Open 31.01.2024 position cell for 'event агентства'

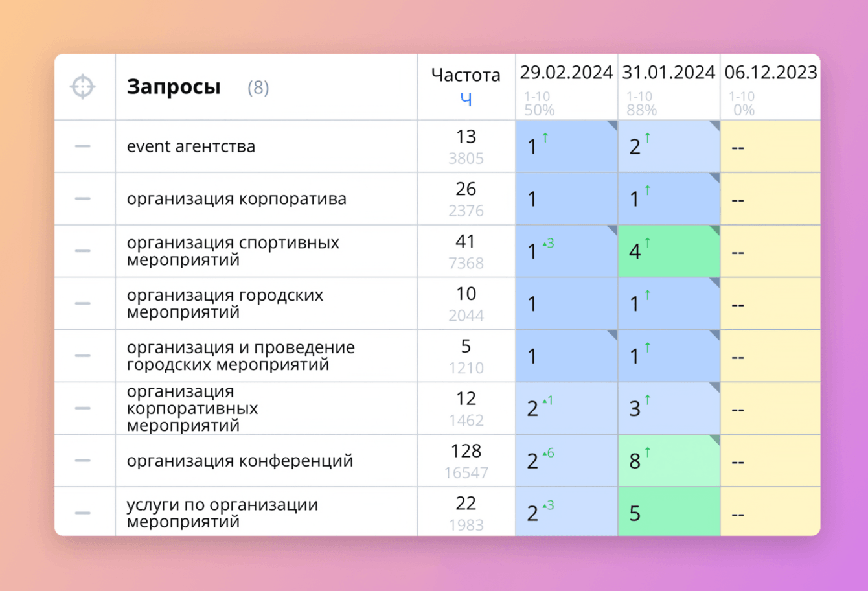pos(669,146)
